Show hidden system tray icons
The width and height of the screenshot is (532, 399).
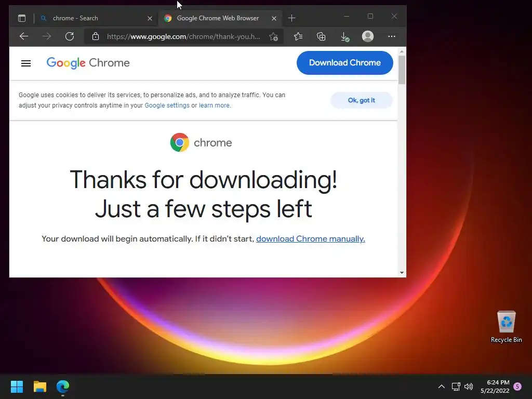click(x=442, y=387)
